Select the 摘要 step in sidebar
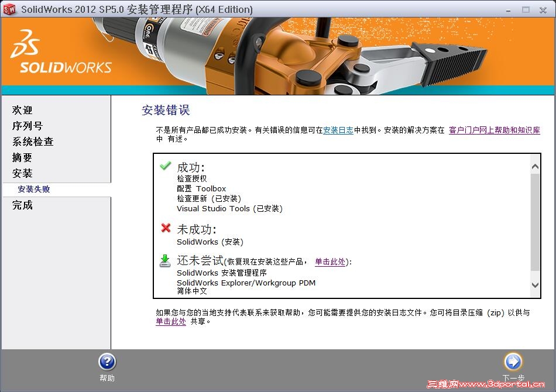The width and height of the screenshot is (556, 392). coord(22,157)
